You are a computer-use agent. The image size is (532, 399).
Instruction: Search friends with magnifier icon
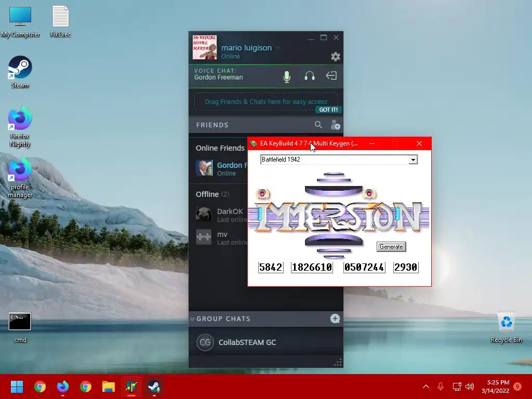(318, 125)
